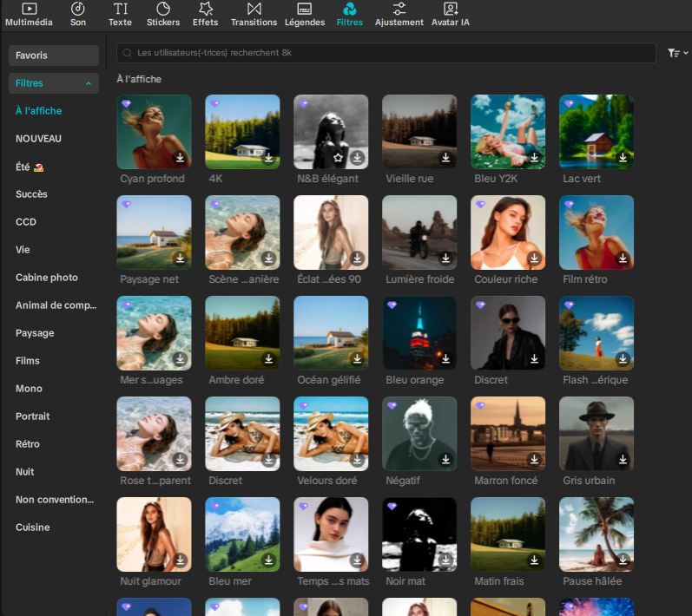Select the Succès category
The image size is (692, 616).
31,194
